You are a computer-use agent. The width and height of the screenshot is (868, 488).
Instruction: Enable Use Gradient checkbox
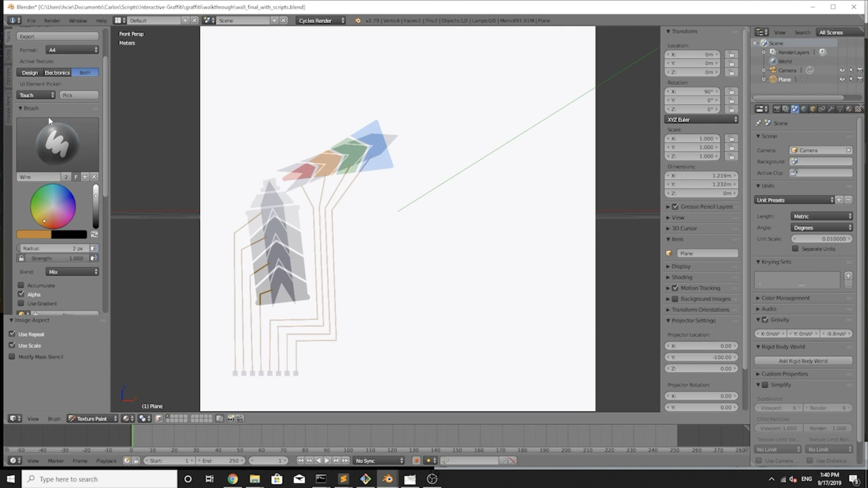21,303
